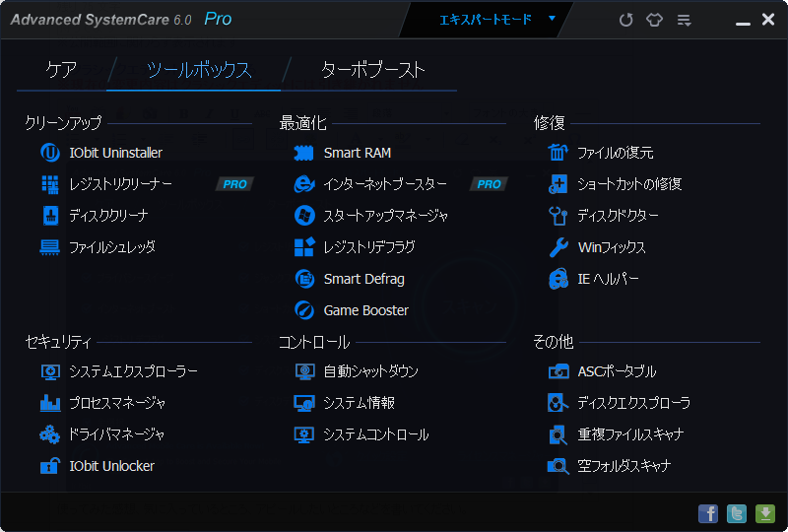
Task: Open the ファイルシュレッダ shredder icon
Action: [x=50, y=247]
